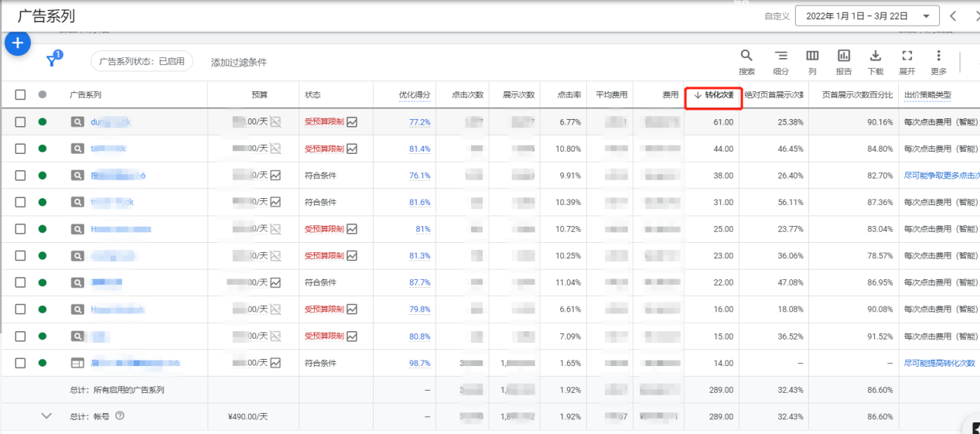The height and width of the screenshot is (434, 980).
Task: Check the checkbox for the 98.7% score row
Action: (21, 363)
